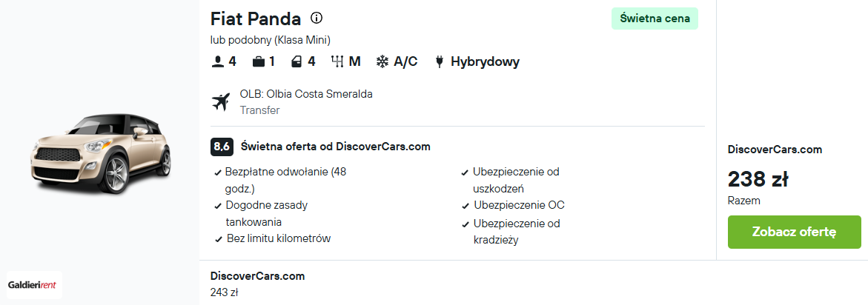Image resolution: width=868 pixels, height=305 pixels.
Task: Click the passenger seats icon
Action: point(217,62)
